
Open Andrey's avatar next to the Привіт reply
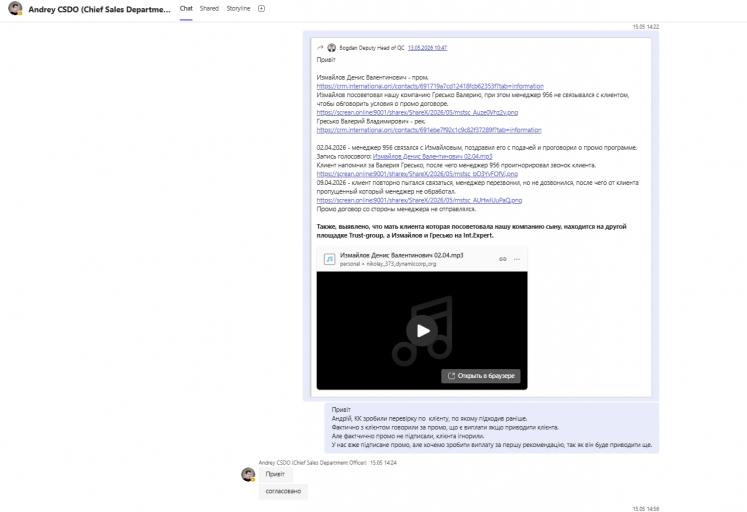click(248, 474)
